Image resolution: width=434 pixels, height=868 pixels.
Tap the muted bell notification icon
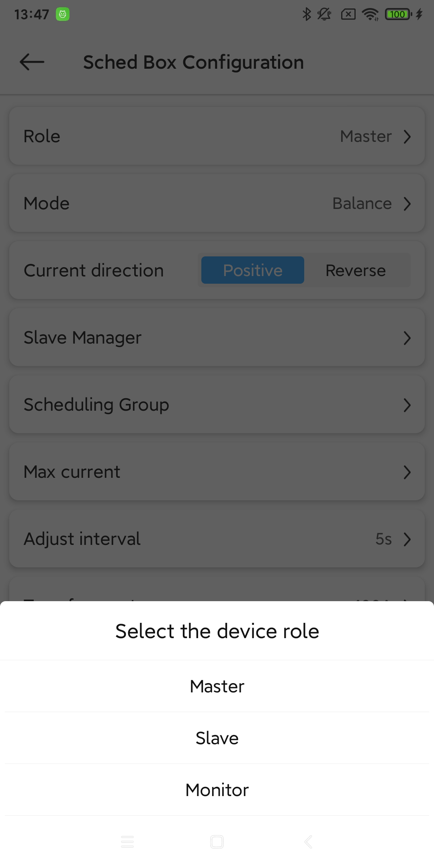(x=324, y=14)
